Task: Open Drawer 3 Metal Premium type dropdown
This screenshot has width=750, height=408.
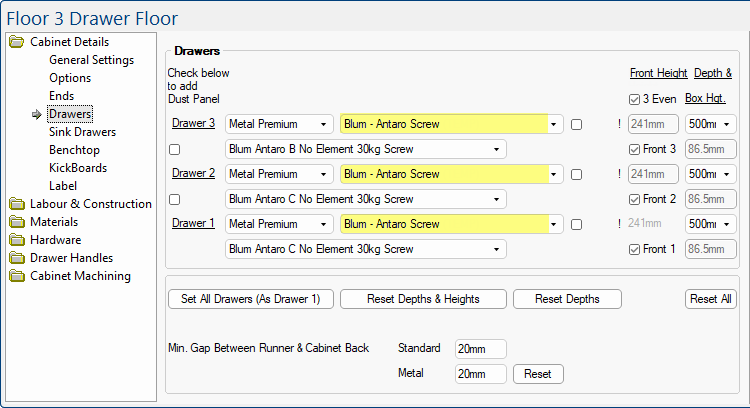Action: [279, 124]
